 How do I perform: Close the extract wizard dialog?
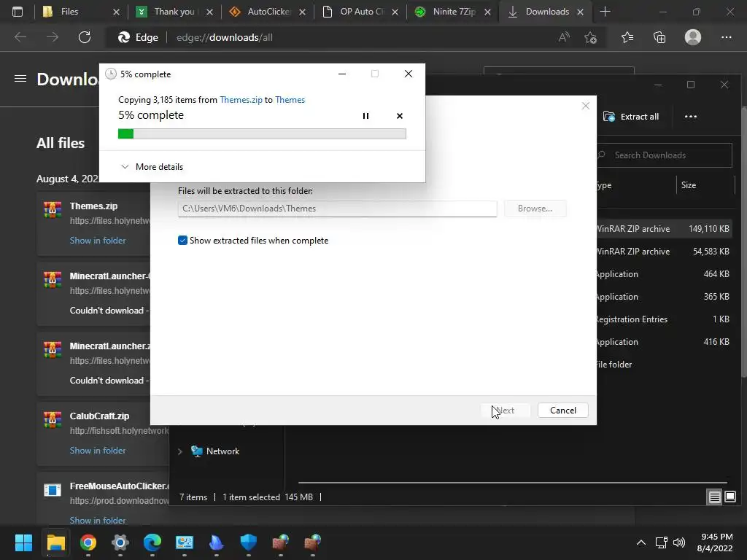[x=586, y=106]
